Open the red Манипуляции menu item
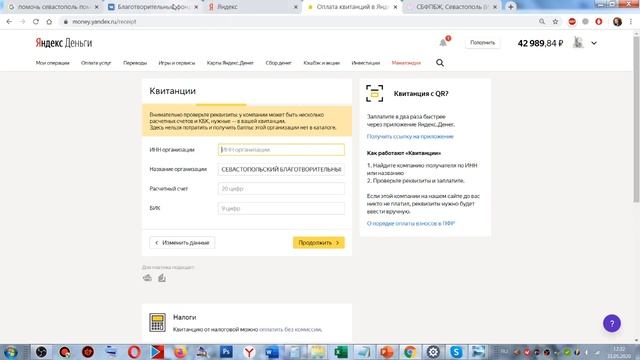This screenshot has height=360, width=640. 406,63
